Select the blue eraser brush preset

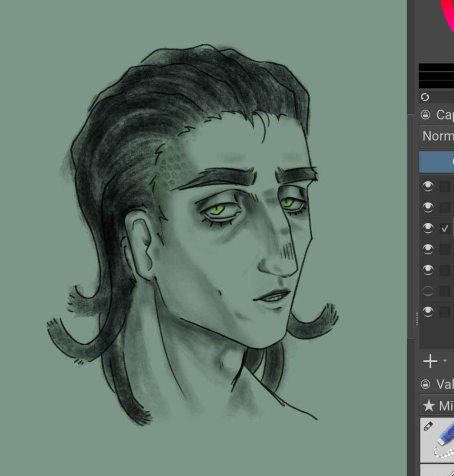pyautogui.click(x=437, y=440)
